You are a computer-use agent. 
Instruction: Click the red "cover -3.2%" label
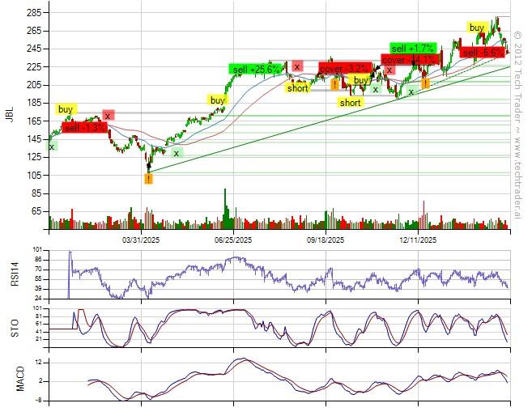[x=345, y=68]
